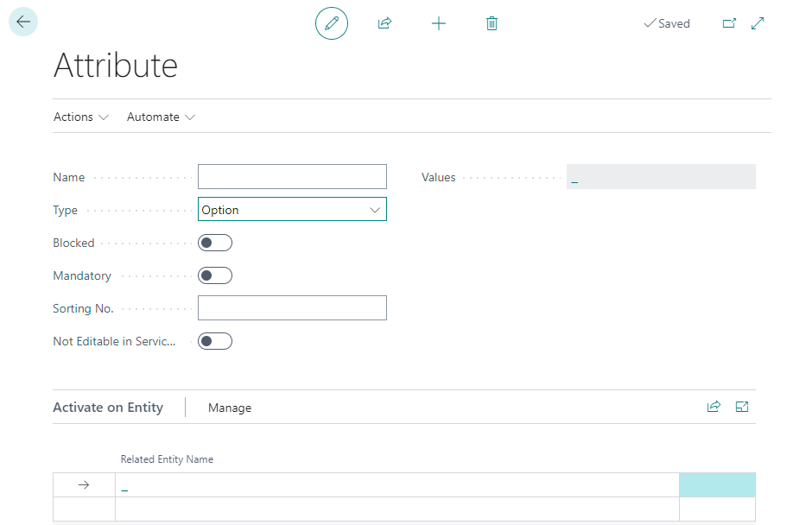Click share icon in Activate on Entity section
Image resolution: width=812 pixels, height=525 pixels.
pos(714,407)
